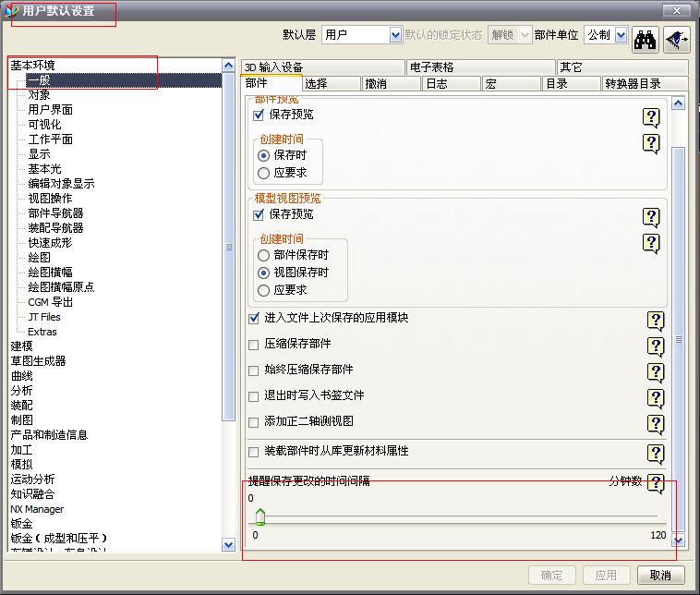Open help for 始终压缩保存部件

pyautogui.click(x=656, y=373)
